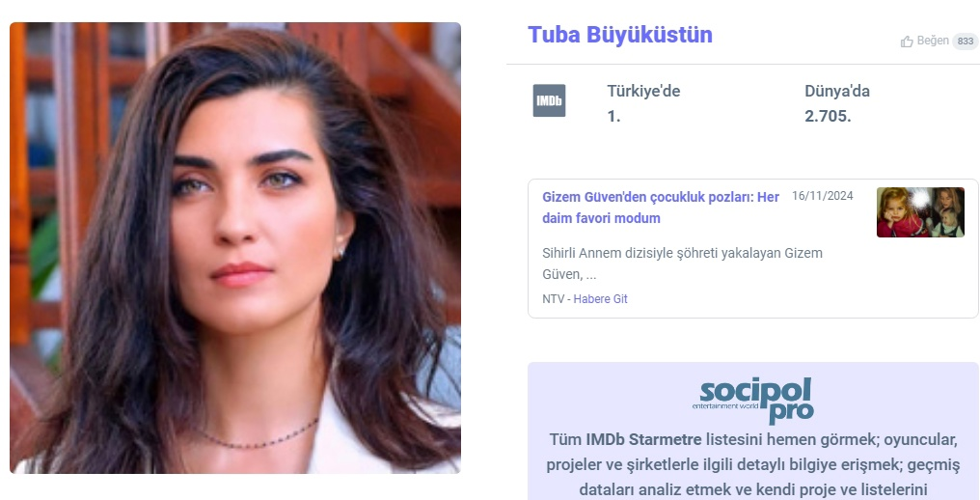Screen dimensions: 980x500
Task: Open the Tuba Büyüküstün name heading
Action: click(620, 35)
